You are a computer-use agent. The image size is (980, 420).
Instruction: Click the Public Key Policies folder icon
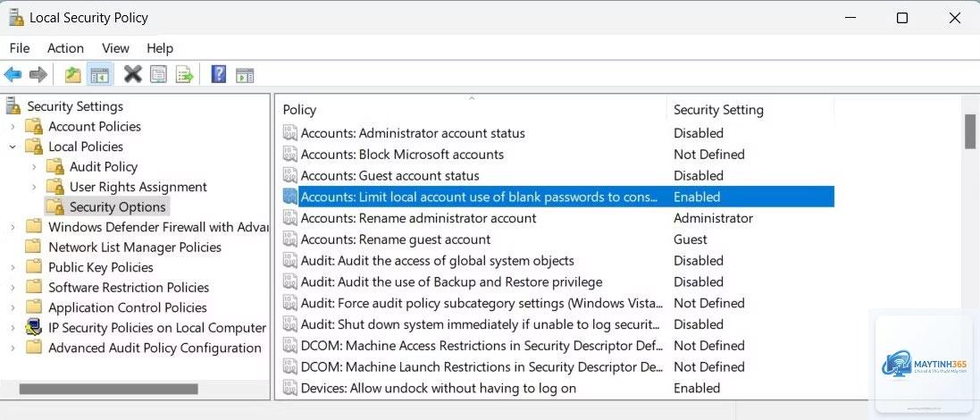[x=34, y=267]
